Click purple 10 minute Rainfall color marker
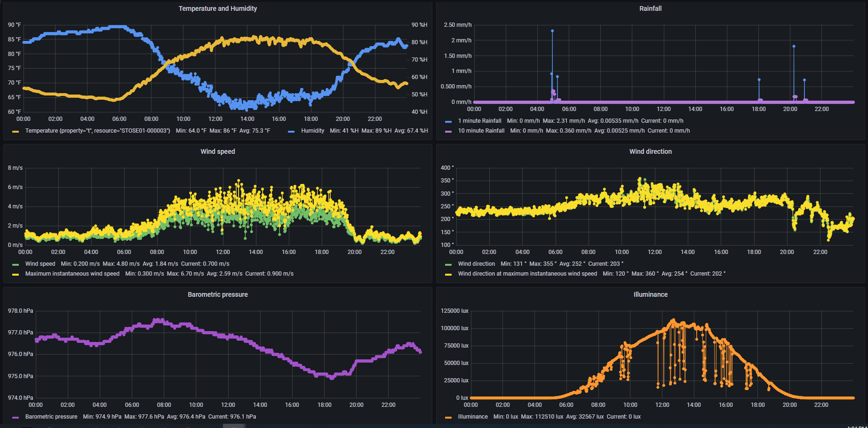The width and height of the screenshot is (868, 428). (448, 131)
